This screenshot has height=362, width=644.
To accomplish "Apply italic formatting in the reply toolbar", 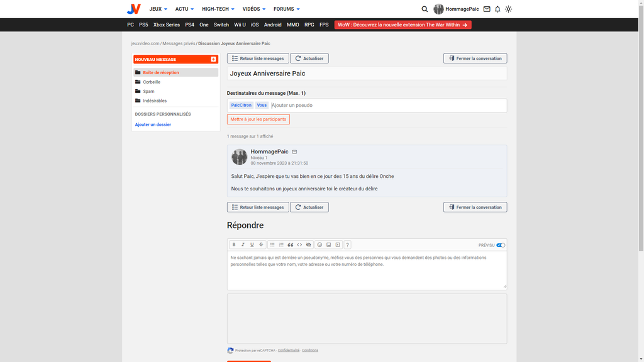I will click(243, 244).
